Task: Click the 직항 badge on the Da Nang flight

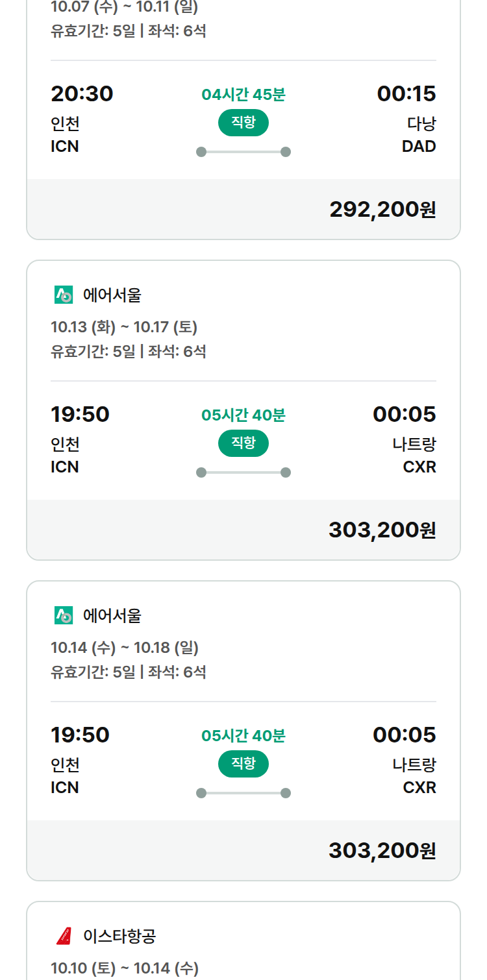Action: click(243, 123)
